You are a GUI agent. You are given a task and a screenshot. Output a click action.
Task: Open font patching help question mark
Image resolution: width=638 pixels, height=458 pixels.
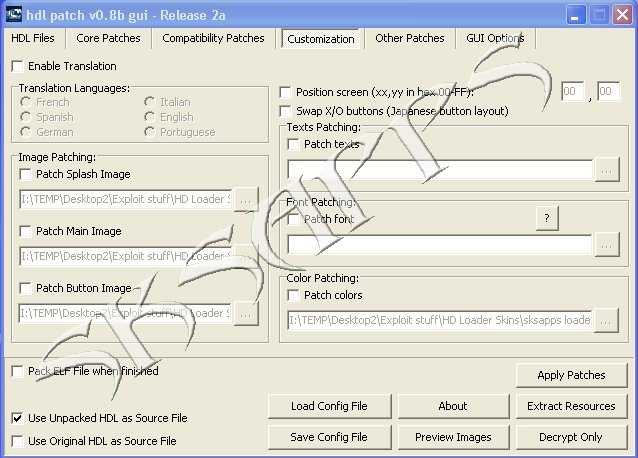[547, 218]
